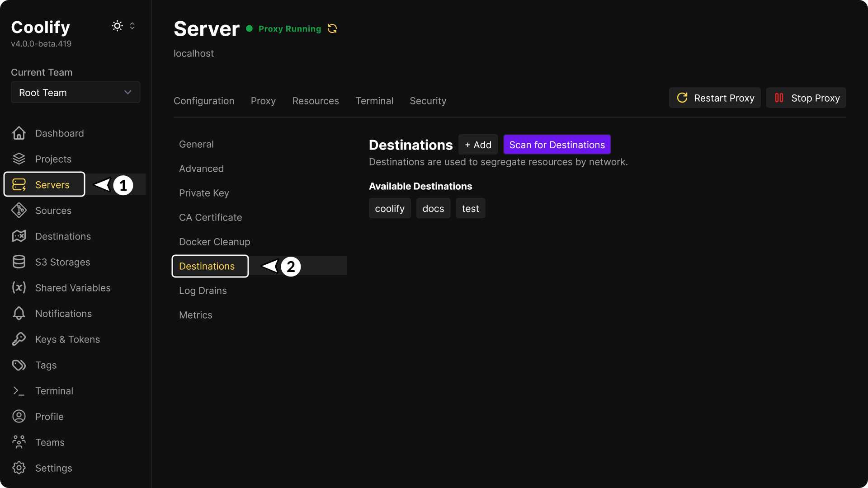Open Notifications via the bell icon
The height and width of the screenshot is (488, 868).
tap(19, 313)
